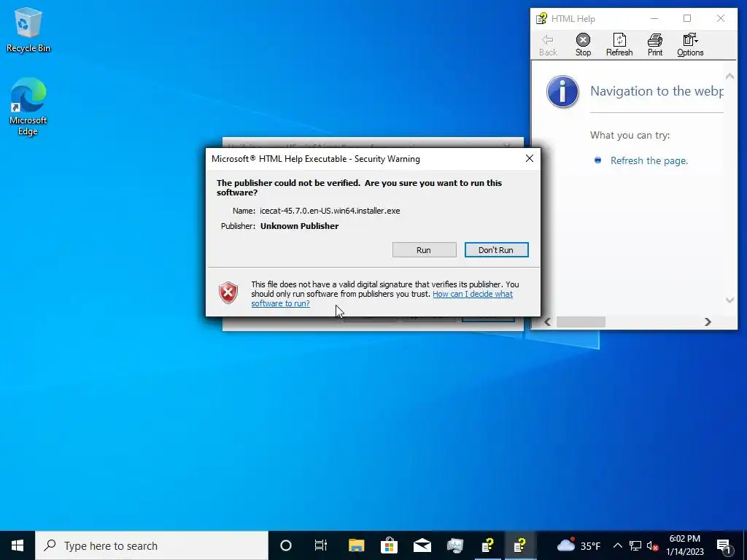Click the Don't Run button
The width and height of the screenshot is (747, 560).
496,250
